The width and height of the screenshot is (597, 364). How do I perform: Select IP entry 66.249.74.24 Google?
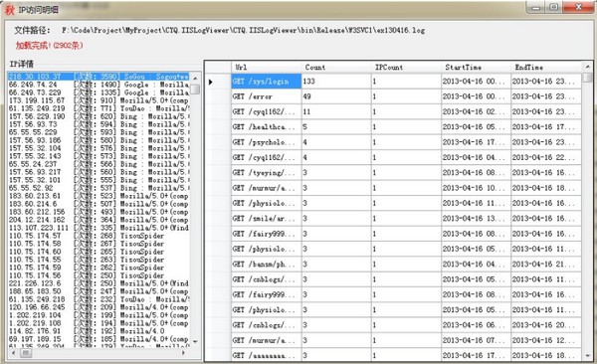99,85
